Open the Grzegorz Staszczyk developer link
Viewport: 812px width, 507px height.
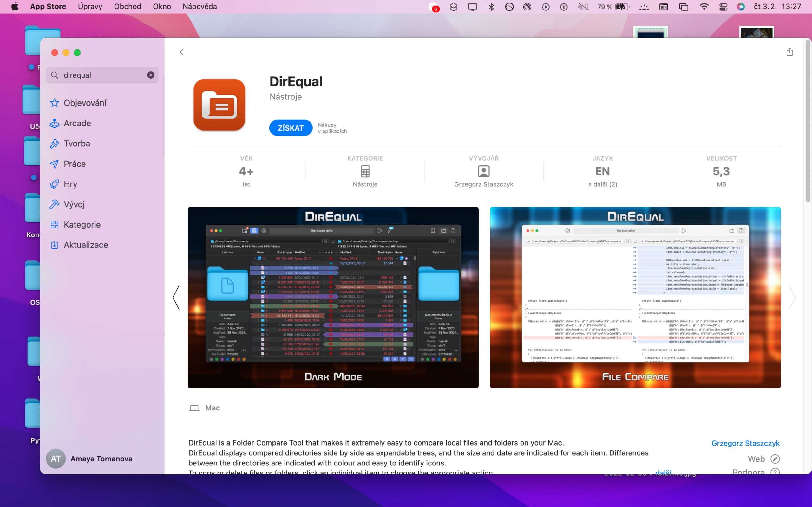[745, 443]
